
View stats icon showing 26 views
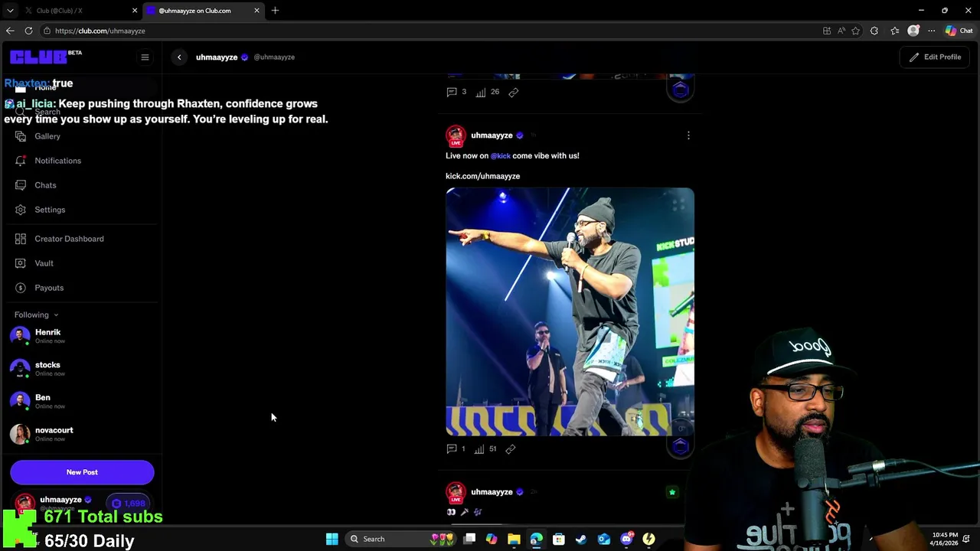[x=481, y=92]
